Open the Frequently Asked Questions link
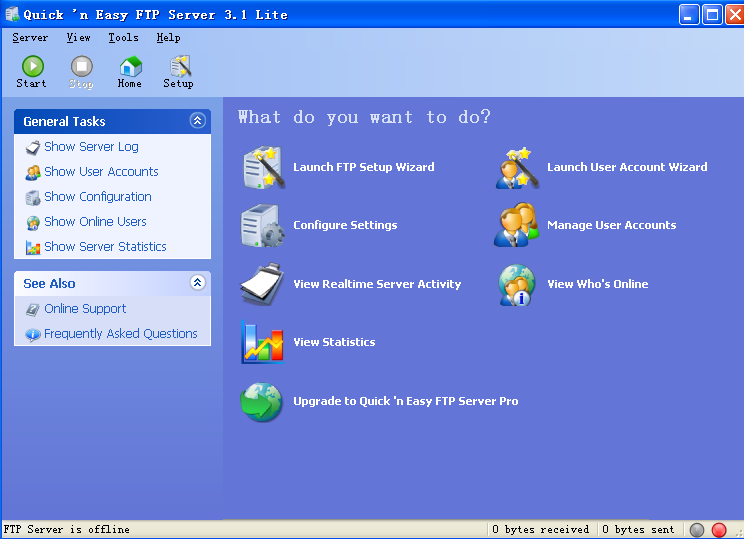The height and width of the screenshot is (539, 744). pos(120,334)
